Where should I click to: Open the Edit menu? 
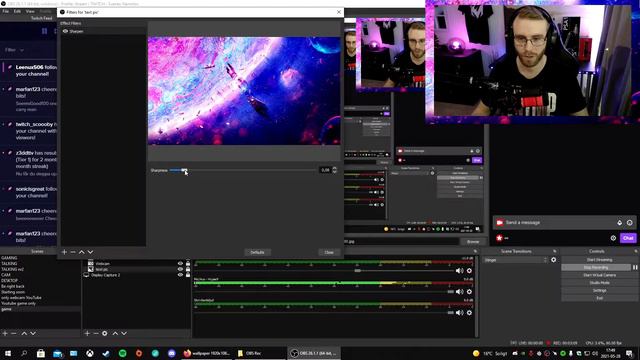(x=17, y=11)
